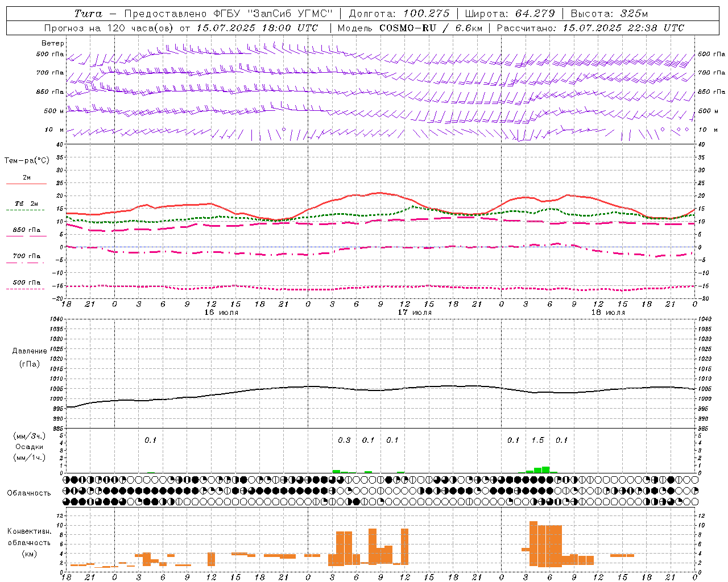Click the "17 июля" date label
The image size is (728, 582).
[415, 313]
